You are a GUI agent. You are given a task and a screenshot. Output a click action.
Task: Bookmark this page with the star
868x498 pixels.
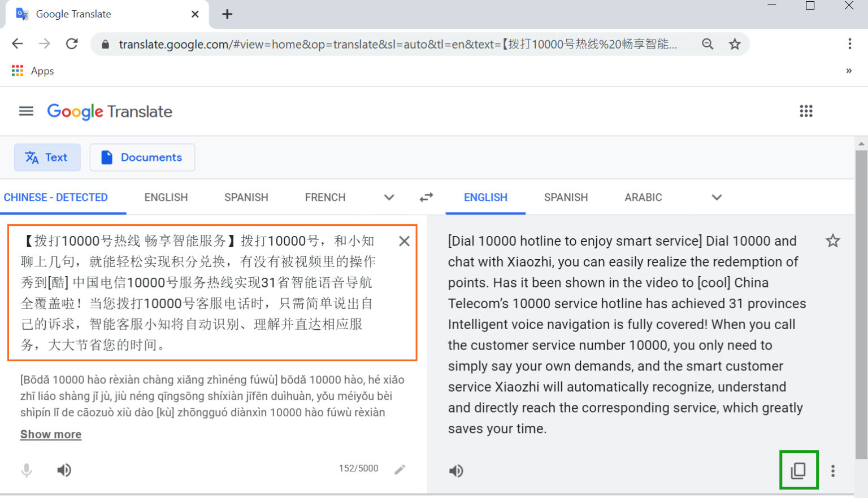point(735,44)
